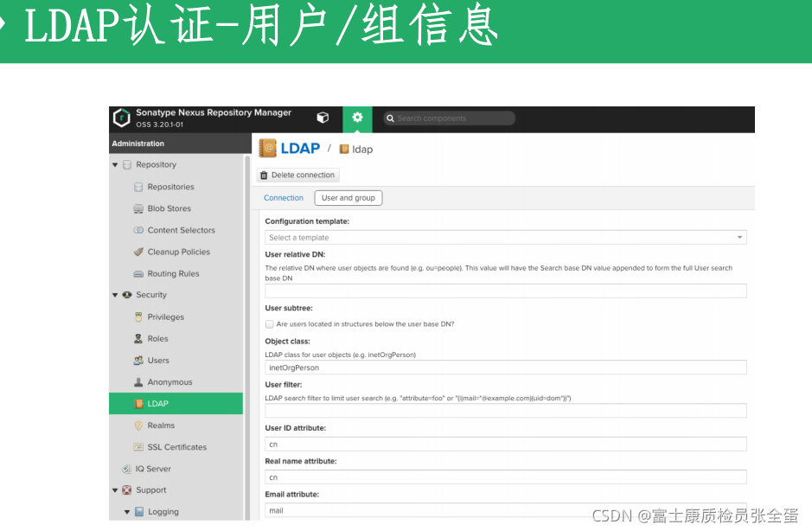Click the large LDAP address book icon

tap(268, 148)
